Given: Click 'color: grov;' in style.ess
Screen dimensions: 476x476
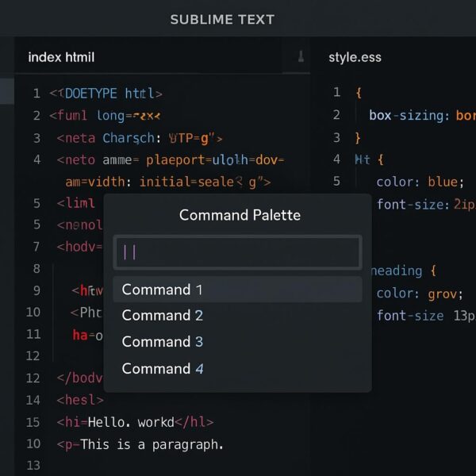Looking at the screenshot, I should pyautogui.click(x=420, y=294).
